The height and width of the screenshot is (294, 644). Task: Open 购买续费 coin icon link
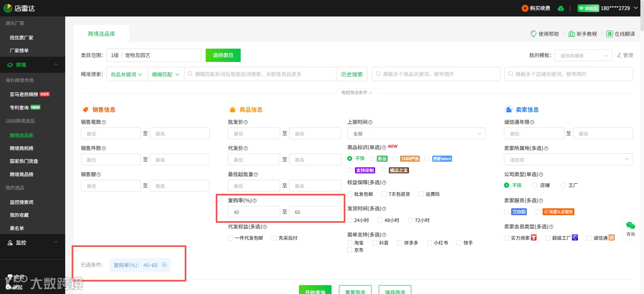click(x=525, y=8)
